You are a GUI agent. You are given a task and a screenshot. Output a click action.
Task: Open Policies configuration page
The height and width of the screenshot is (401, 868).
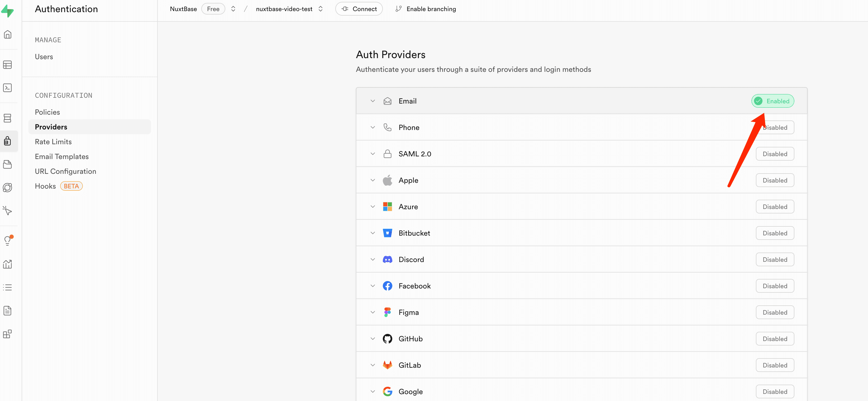(47, 111)
